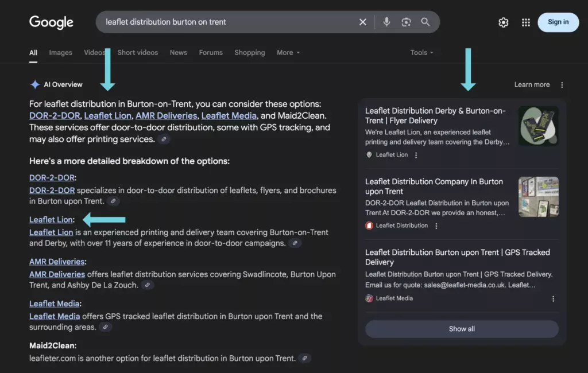
Task: Open the Leaflet Lion source options menu
Action: pos(416,155)
